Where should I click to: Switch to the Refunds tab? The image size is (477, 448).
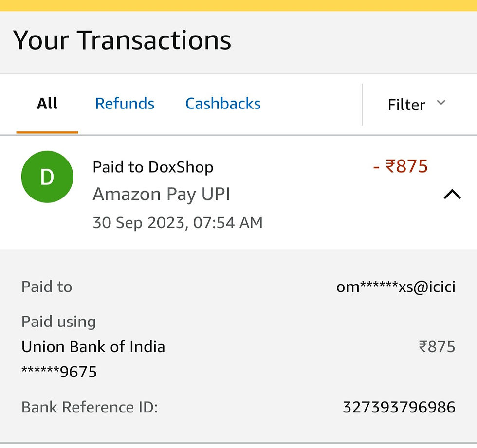[x=125, y=104]
